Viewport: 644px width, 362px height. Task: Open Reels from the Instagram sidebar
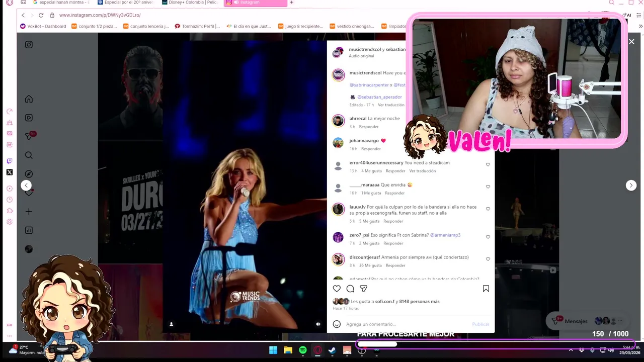29,118
